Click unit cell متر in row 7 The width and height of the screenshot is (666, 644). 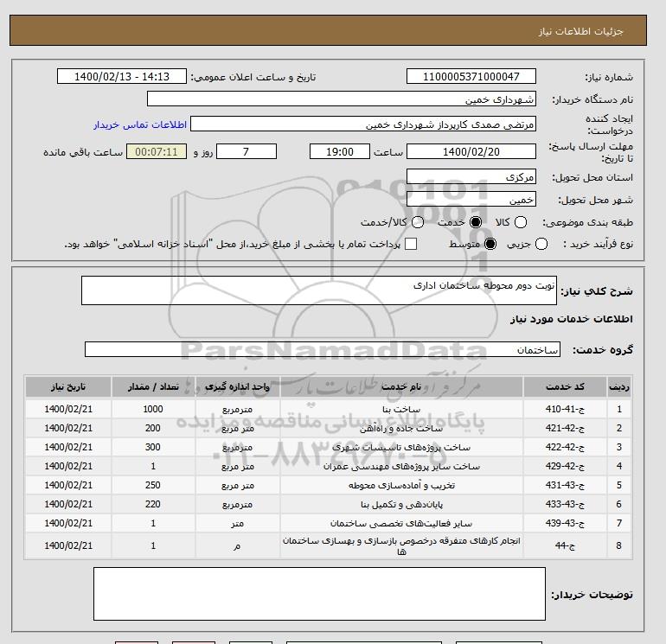click(x=238, y=524)
